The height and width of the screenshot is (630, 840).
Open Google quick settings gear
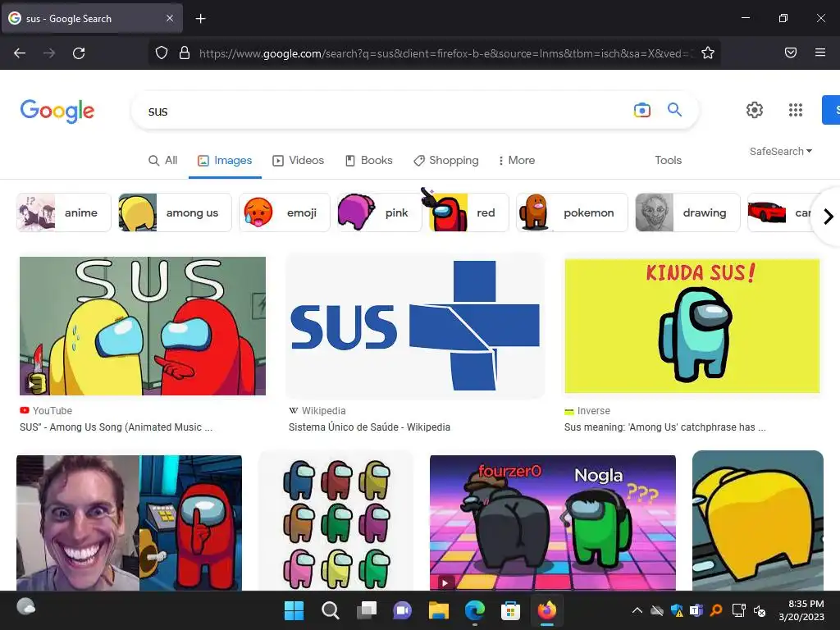tap(755, 110)
